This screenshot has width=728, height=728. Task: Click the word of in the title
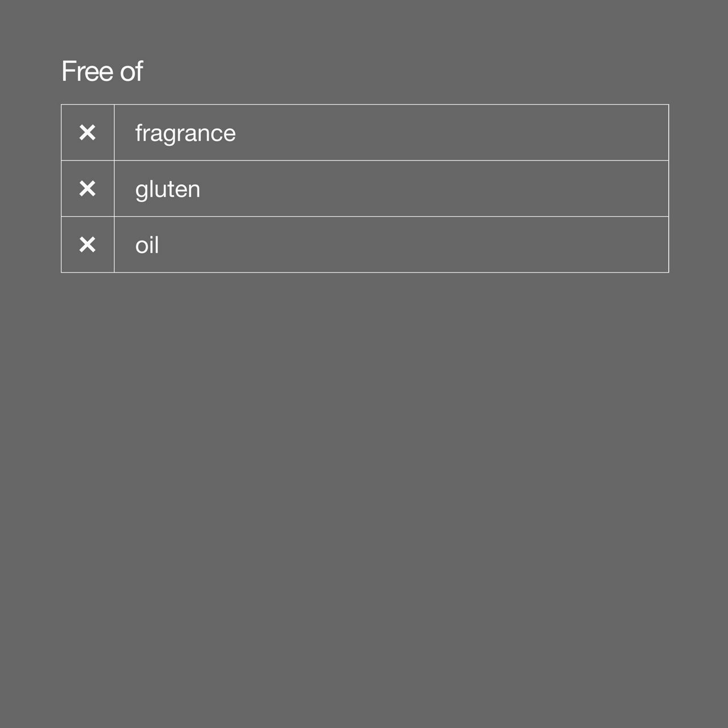click(131, 71)
